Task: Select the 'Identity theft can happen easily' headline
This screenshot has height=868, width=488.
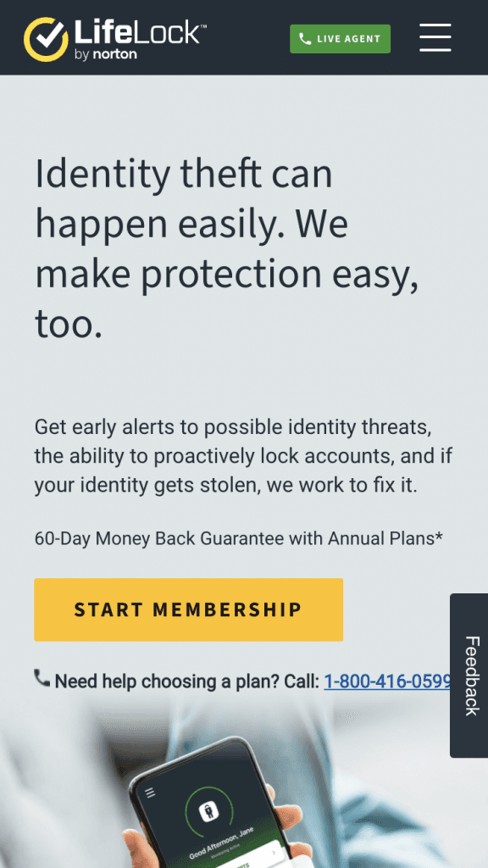Action: point(227,248)
